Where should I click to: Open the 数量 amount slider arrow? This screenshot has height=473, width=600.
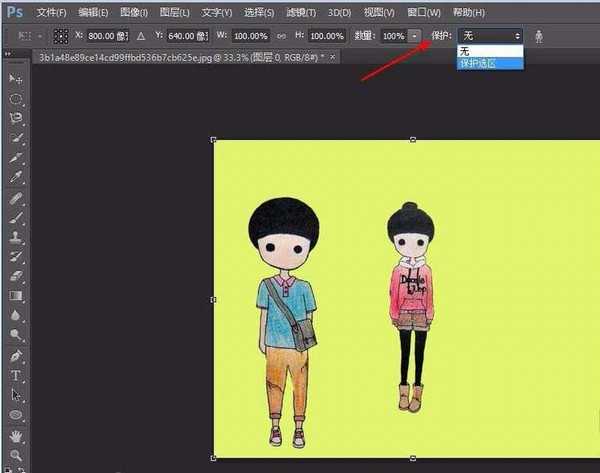pos(414,35)
